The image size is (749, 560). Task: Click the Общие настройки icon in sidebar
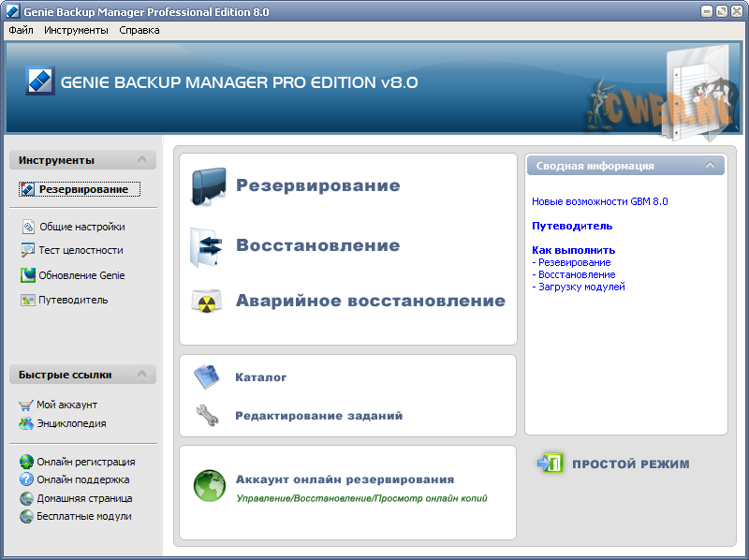(28, 227)
